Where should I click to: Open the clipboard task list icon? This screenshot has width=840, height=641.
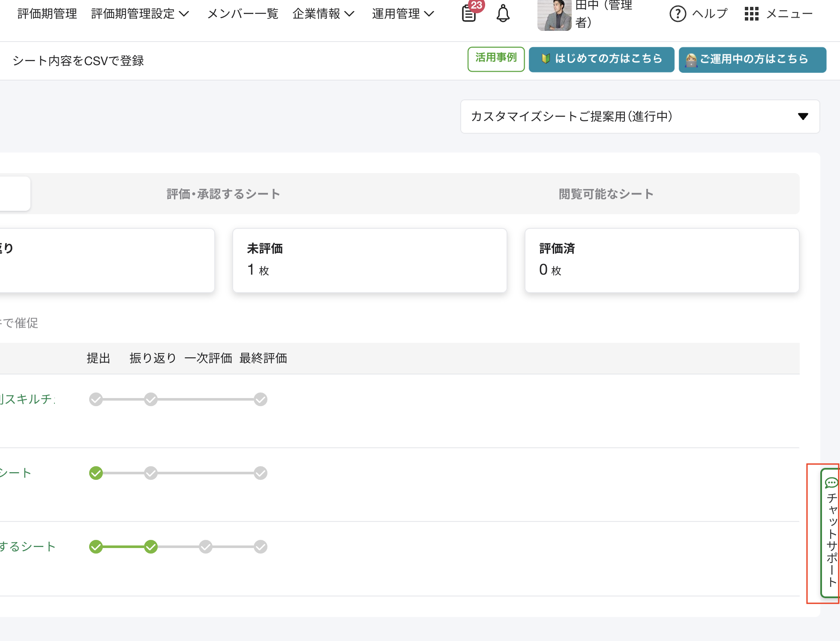point(469,14)
